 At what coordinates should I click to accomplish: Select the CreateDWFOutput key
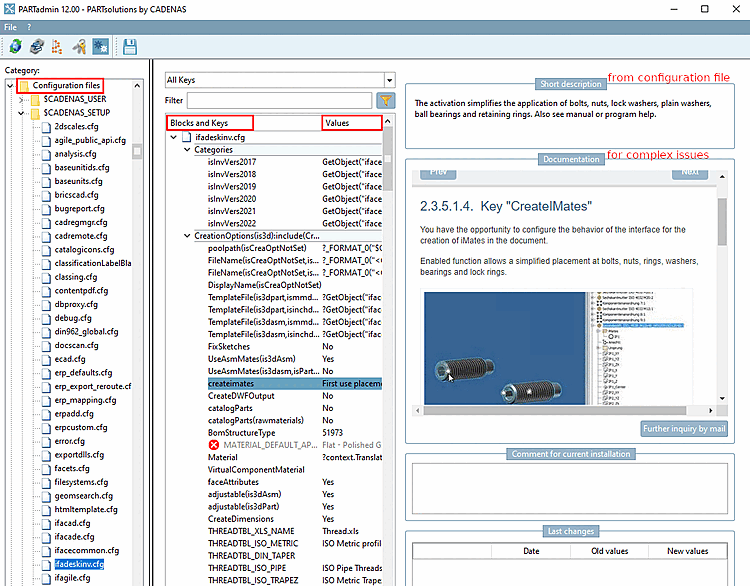click(x=241, y=396)
